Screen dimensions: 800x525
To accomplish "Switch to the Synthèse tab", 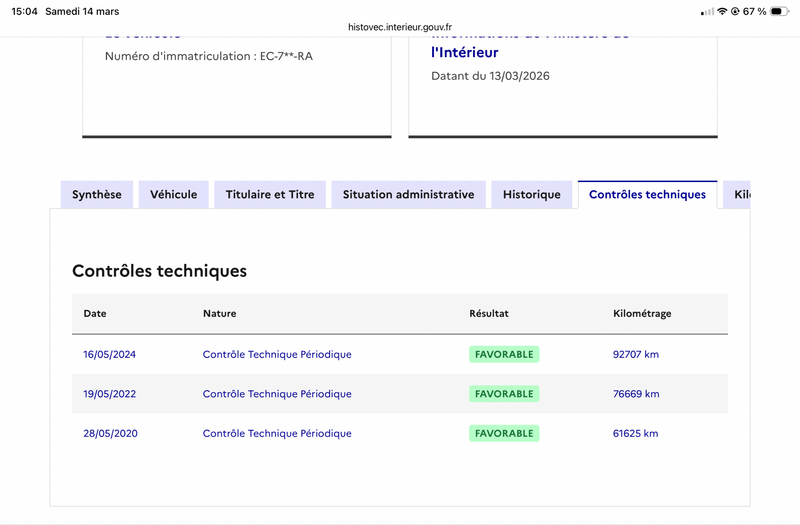I will click(97, 194).
